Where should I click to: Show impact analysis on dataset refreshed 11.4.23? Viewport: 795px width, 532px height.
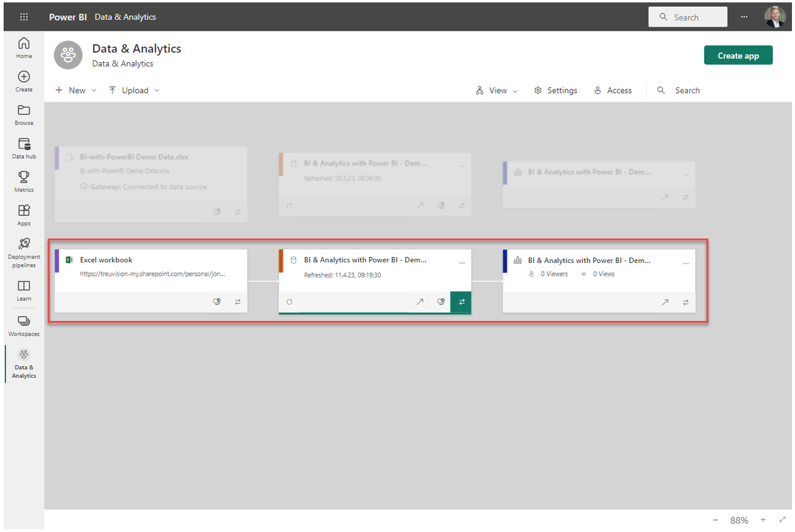click(441, 302)
